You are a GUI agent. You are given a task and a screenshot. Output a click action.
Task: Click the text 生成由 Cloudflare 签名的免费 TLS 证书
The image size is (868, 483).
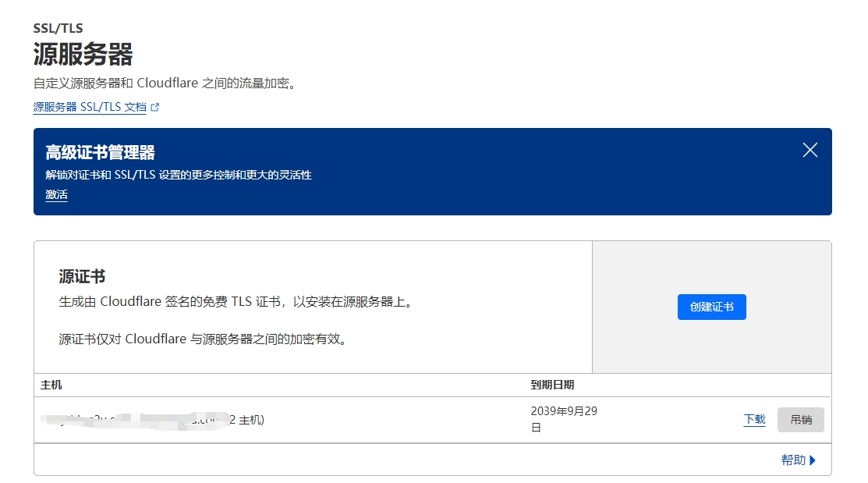point(170,302)
